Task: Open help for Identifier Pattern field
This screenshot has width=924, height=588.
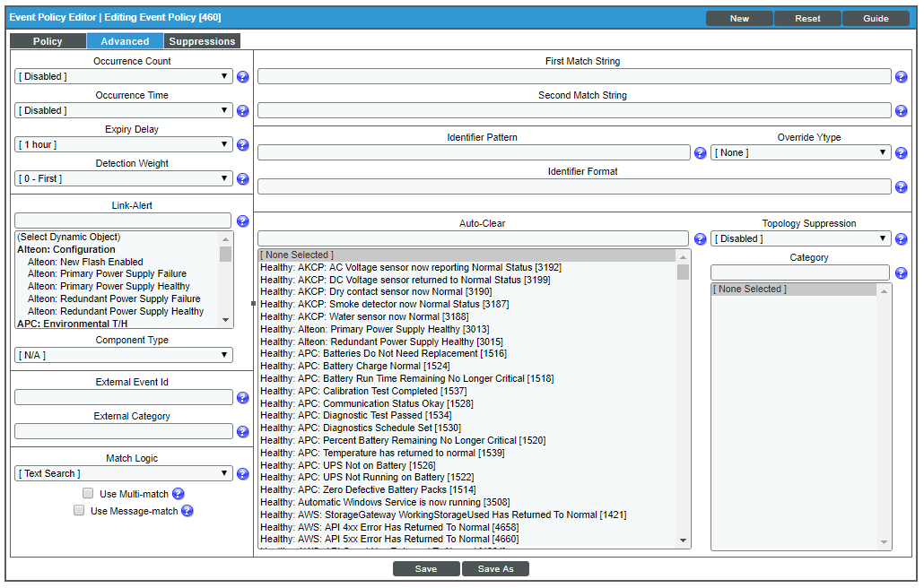Action: [700, 153]
